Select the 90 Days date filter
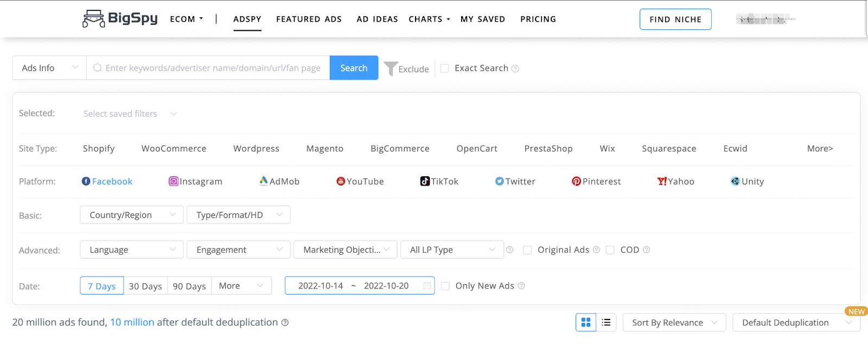The image size is (868, 346). coord(189,286)
